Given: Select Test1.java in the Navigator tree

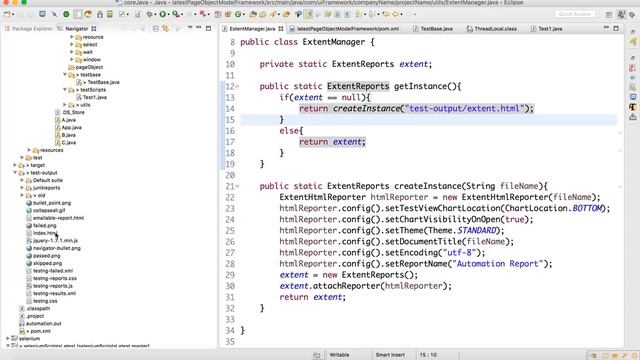Looking at the screenshot, I should [x=94, y=98].
